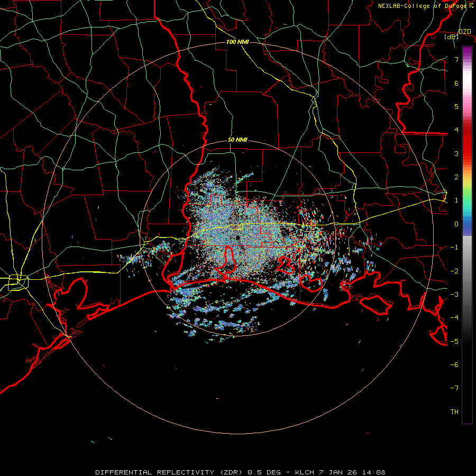Screen dimensions: 476x476
Task: Click the 0 value on the color scale
Action: pyautogui.click(x=456, y=224)
